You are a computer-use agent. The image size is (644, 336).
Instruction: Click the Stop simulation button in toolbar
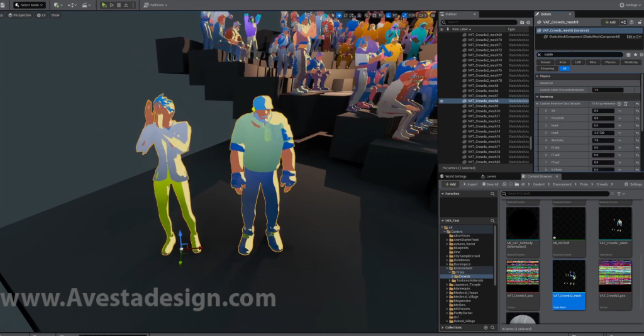coord(119,5)
